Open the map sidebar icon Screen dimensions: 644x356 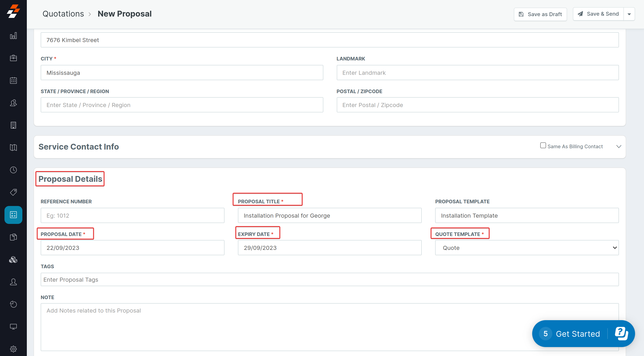[x=13, y=148]
